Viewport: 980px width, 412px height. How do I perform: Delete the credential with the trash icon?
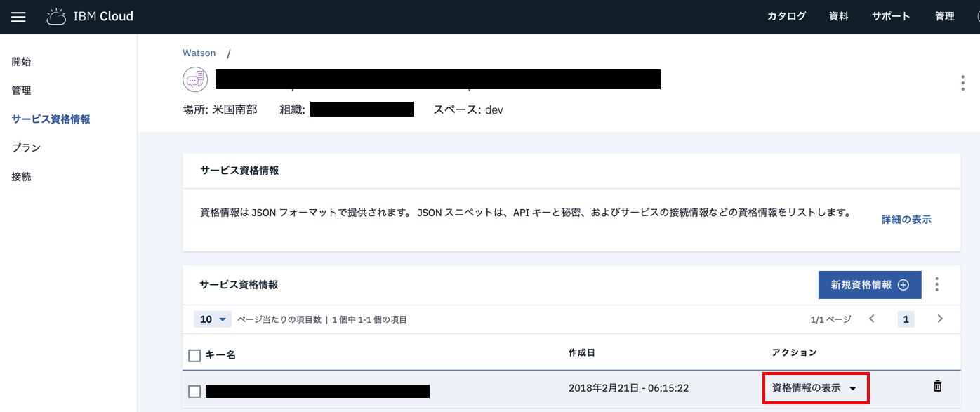pyautogui.click(x=937, y=386)
